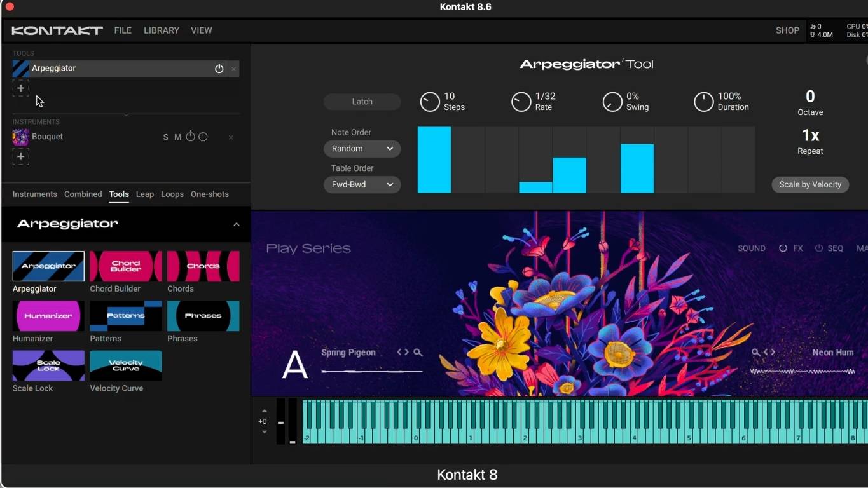Select the Patterns tool thumbnail
Viewport: 868px width, 488px height.
click(126, 316)
